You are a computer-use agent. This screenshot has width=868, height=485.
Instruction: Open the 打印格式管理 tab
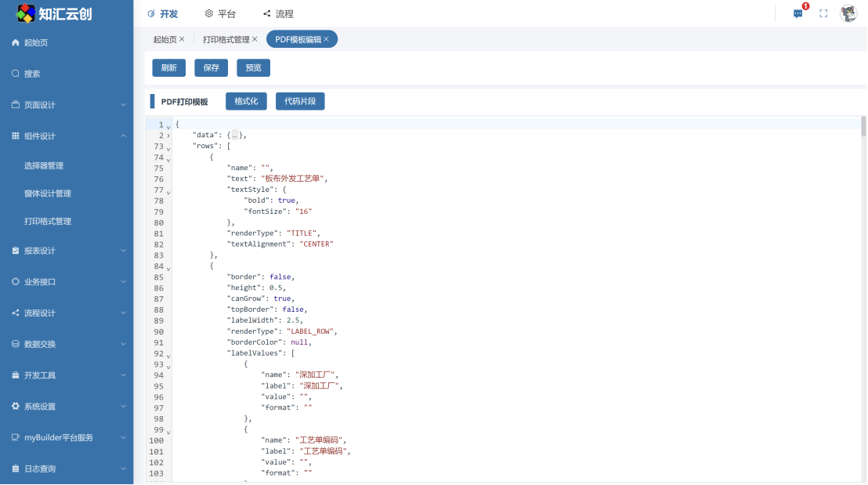[226, 39]
